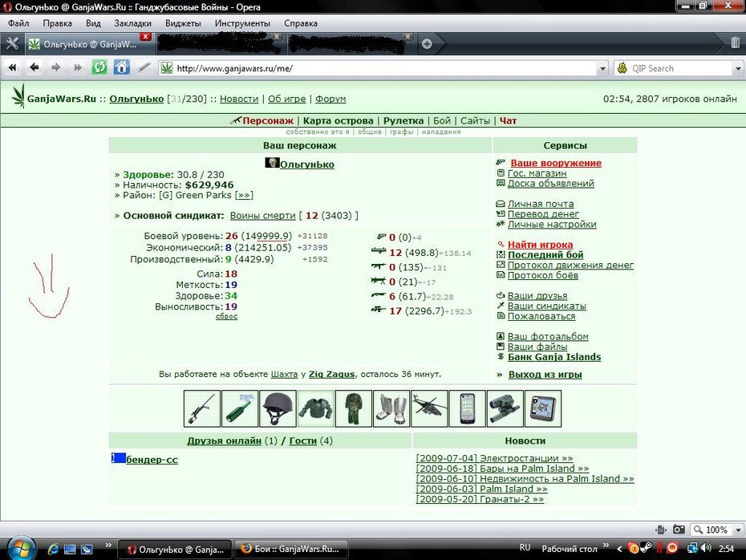Open the Закладки menu
This screenshot has height=560, width=746.
click(x=132, y=23)
